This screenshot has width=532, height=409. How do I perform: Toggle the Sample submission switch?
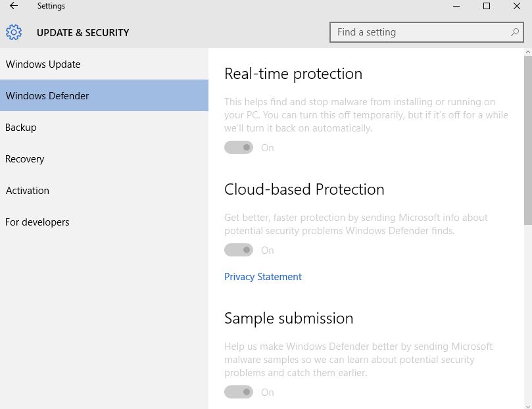click(239, 392)
